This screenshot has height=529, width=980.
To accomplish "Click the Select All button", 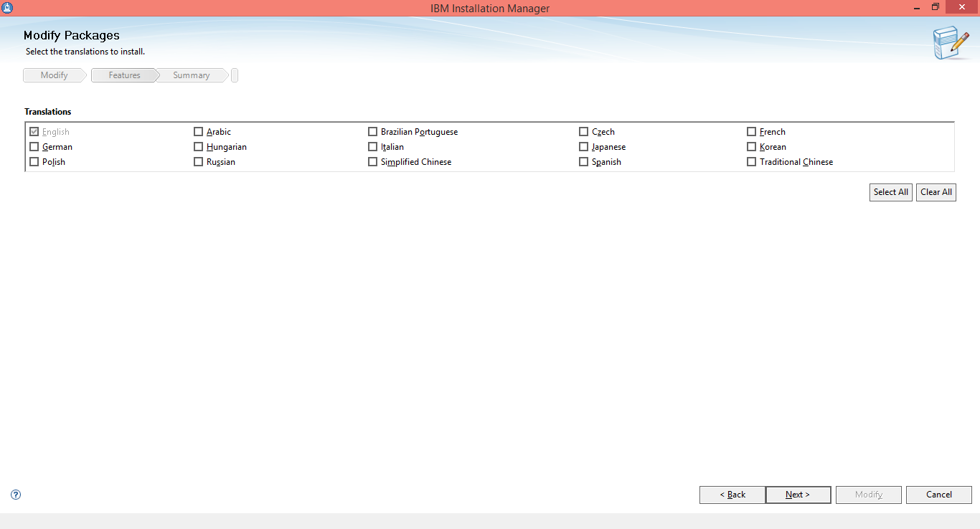I will (x=891, y=192).
